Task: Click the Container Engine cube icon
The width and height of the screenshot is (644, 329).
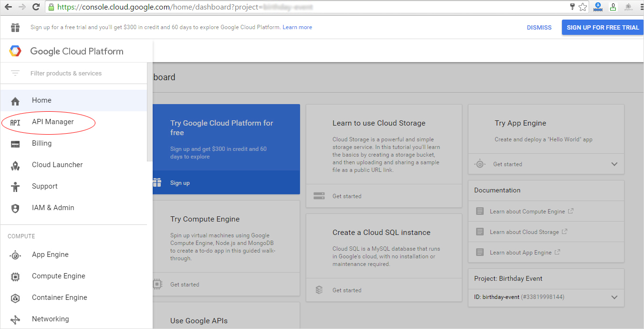Action: [15, 298]
